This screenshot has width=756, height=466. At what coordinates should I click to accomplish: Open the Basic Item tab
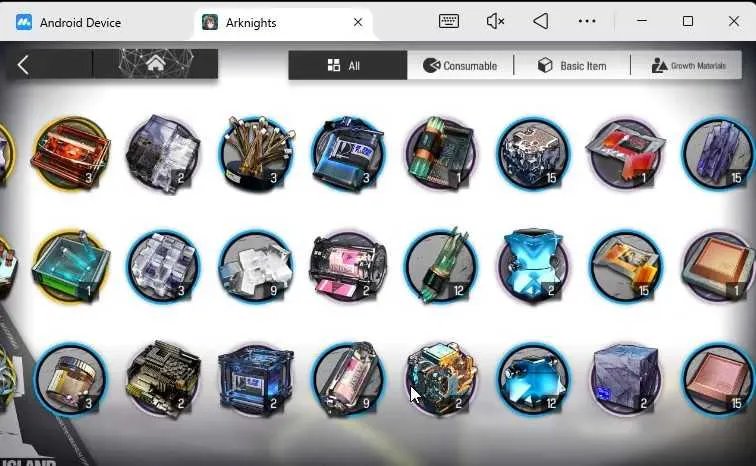point(572,66)
